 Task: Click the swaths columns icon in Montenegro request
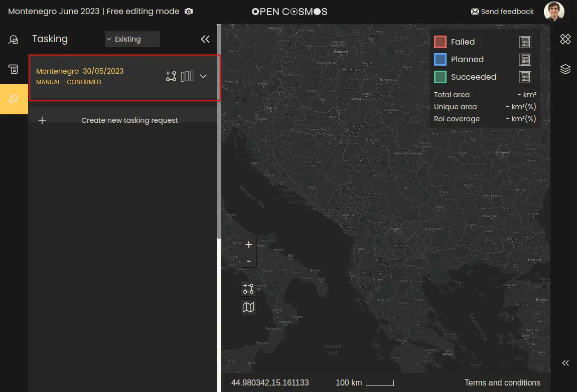pyautogui.click(x=187, y=76)
